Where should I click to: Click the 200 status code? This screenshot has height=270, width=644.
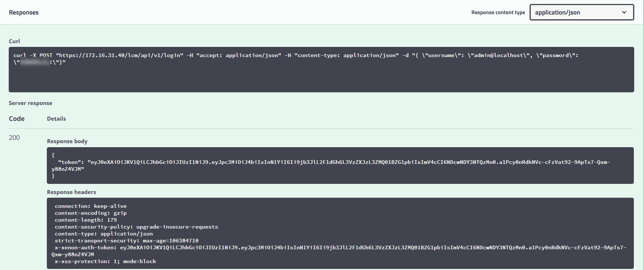[15, 138]
